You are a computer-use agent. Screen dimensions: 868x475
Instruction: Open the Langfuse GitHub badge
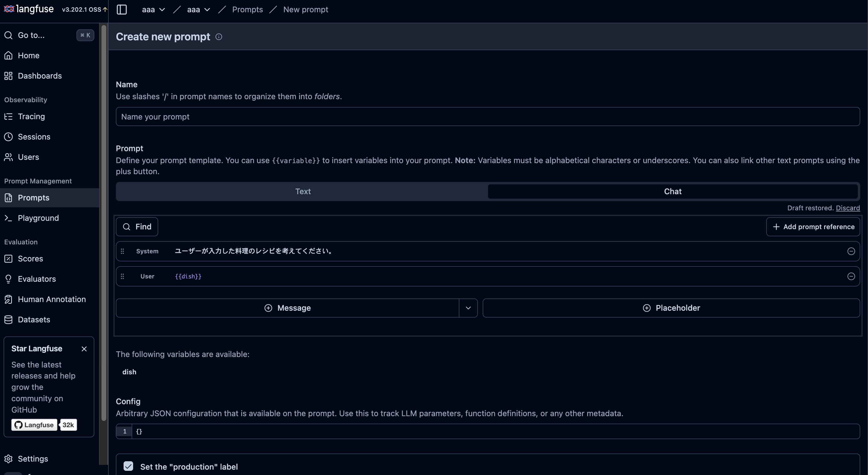(34, 425)
